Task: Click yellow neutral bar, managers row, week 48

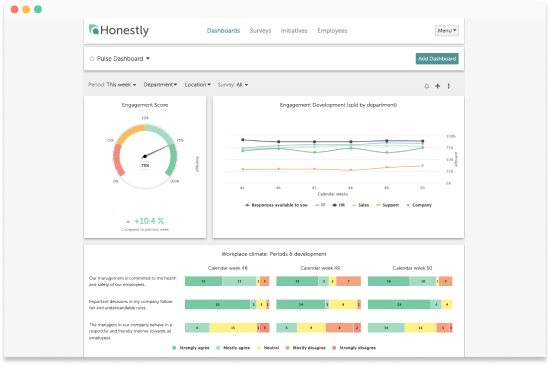Action: point(233,328)
